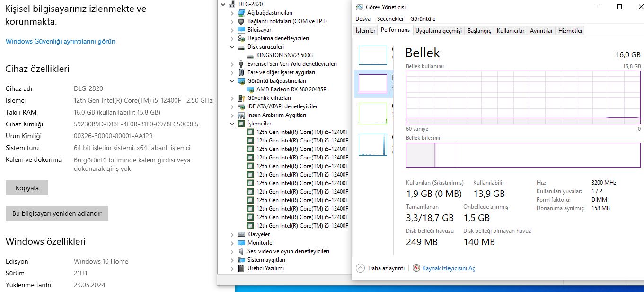Click the Ses, video ve oyun denetleyicileri speaker icon
Image resolution: width=644 pixels, height=292 pixels.
pos(241,251)
